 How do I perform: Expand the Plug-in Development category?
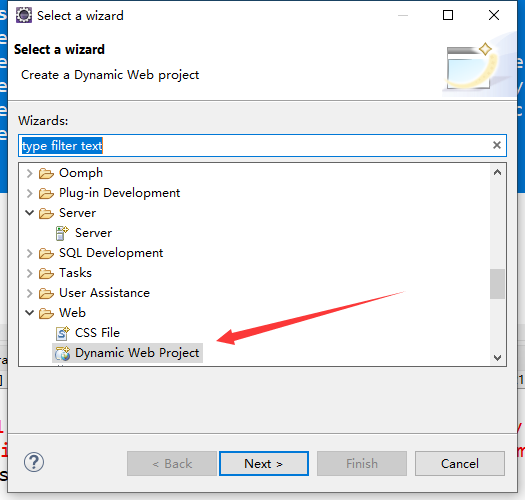(30, 193)
